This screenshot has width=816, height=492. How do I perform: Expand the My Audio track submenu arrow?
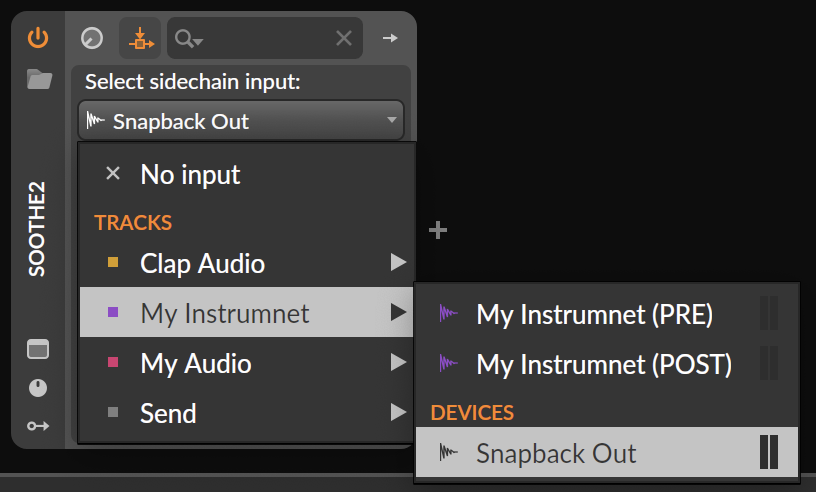[x=399, y=363]
